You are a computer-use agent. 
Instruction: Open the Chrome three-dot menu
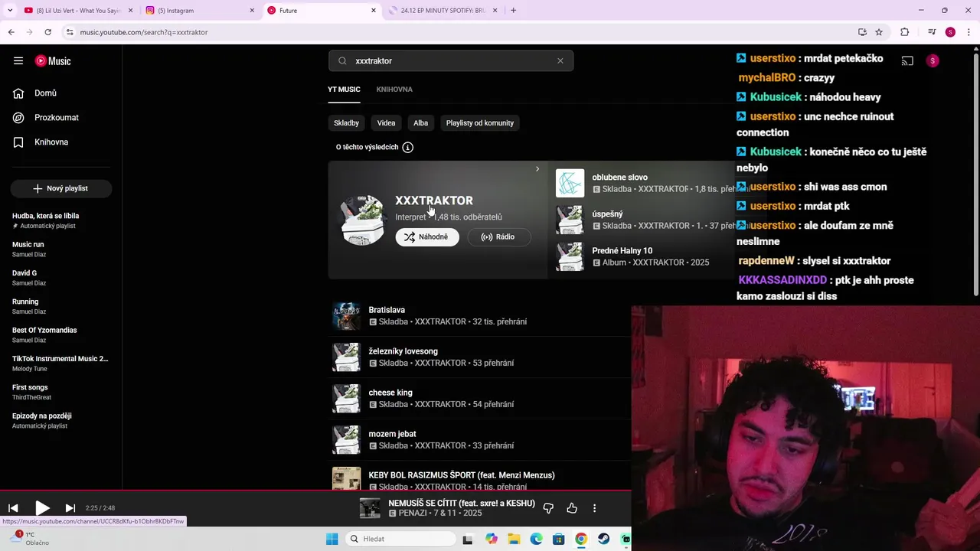pyautogui.click(x=969, y=32)
